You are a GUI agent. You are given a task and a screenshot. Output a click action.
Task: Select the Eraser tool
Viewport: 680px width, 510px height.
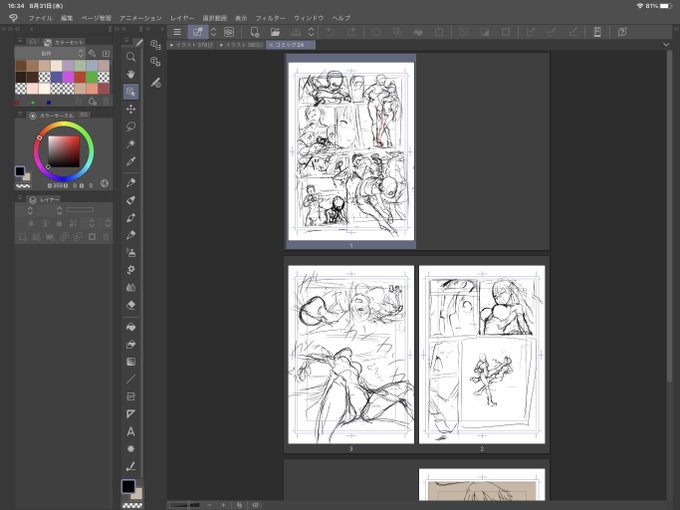click(131, 305)
